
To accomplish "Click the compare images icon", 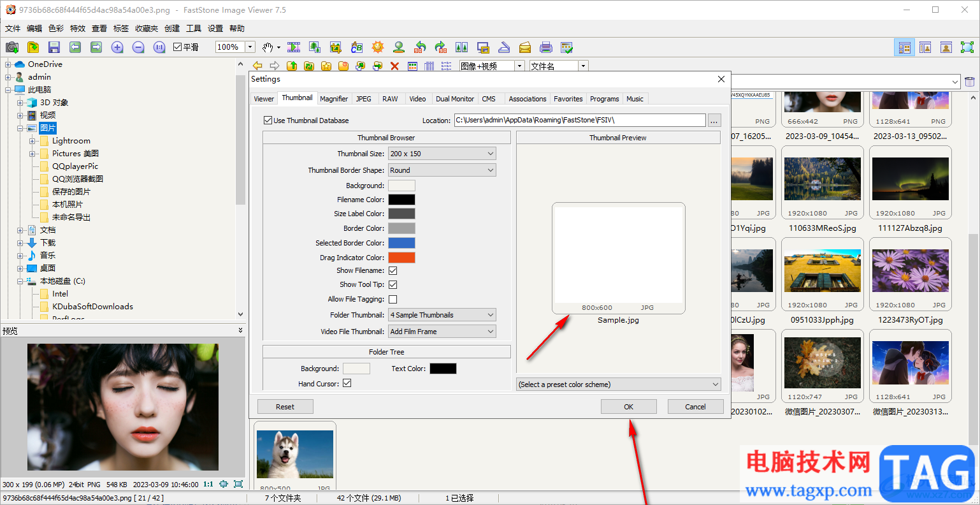I will click(x=462, y=47).
